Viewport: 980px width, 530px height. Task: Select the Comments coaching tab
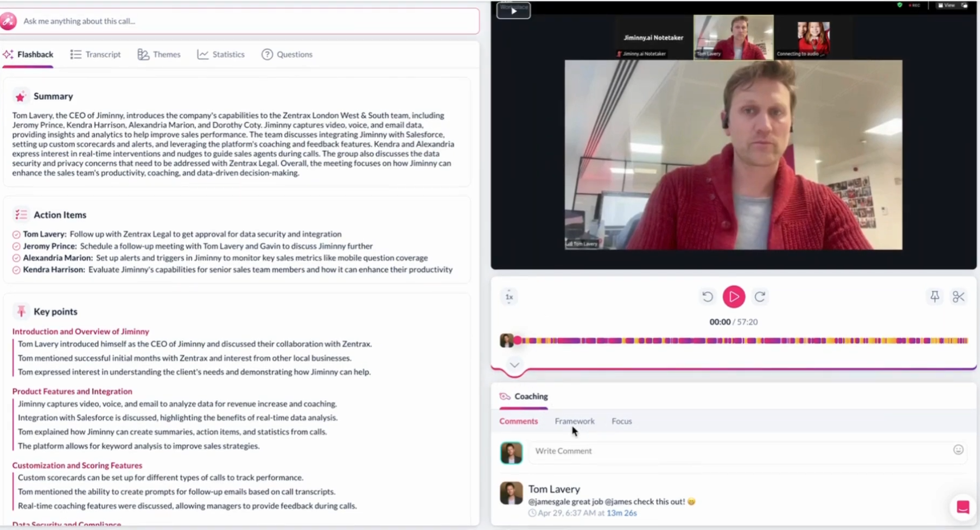pyautogui.click(x=519, y=421)
